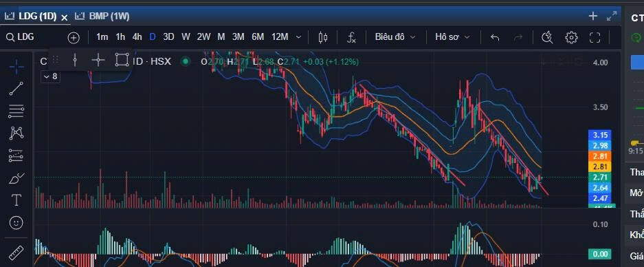Open the emoji sticker tool
The image size is (644, 267).
coord(16,222)
